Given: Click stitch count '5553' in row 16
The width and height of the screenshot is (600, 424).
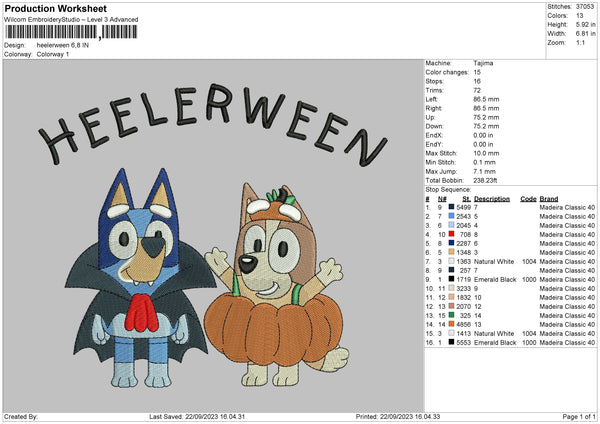Looking at the screenshot, I should (x=464, y=342).
